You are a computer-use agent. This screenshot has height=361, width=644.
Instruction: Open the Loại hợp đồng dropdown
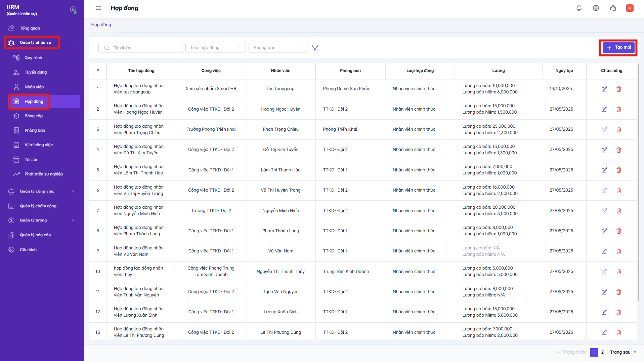(215, 48)
